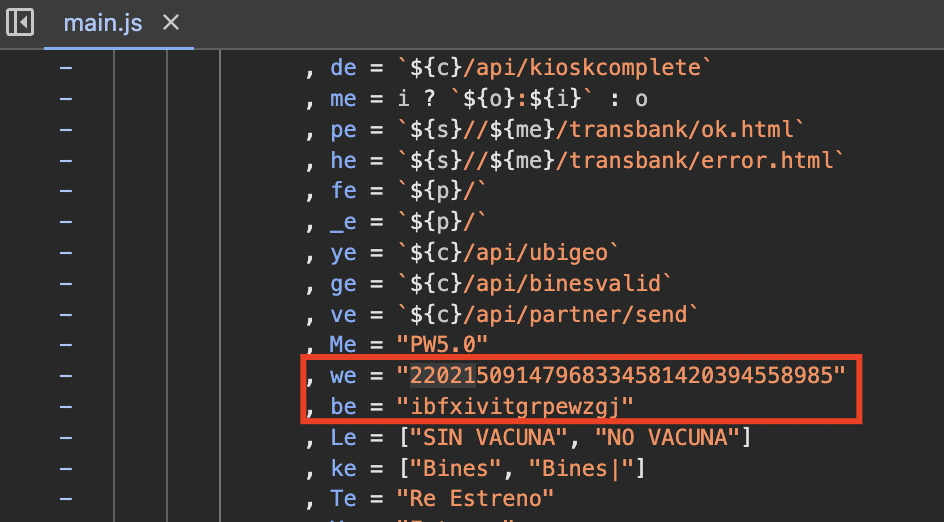Click the gutter dash beside the 'Le' line
Image resolution: width=944 pixels, height=522 pixels.
tap(66, 438)
